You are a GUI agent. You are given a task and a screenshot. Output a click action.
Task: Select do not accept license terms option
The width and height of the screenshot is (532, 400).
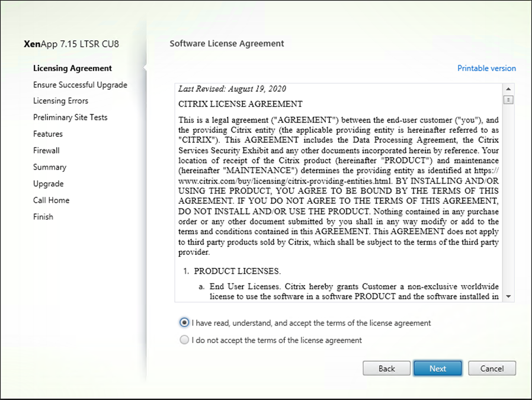184,340
